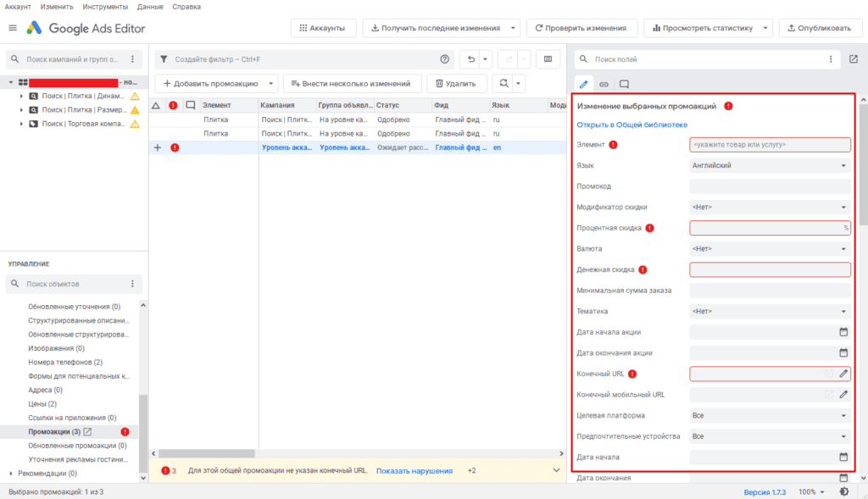Expand Поиск | Плитка | Размер... campaign
Screen dimensions: 868x499
coord(21,109)
